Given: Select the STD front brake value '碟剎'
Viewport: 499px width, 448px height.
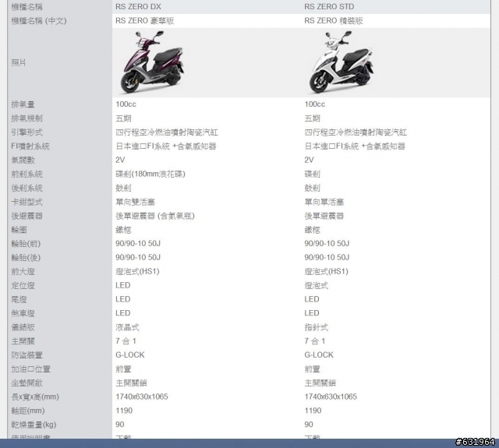Looking at the screenshot, I should 312,174.
